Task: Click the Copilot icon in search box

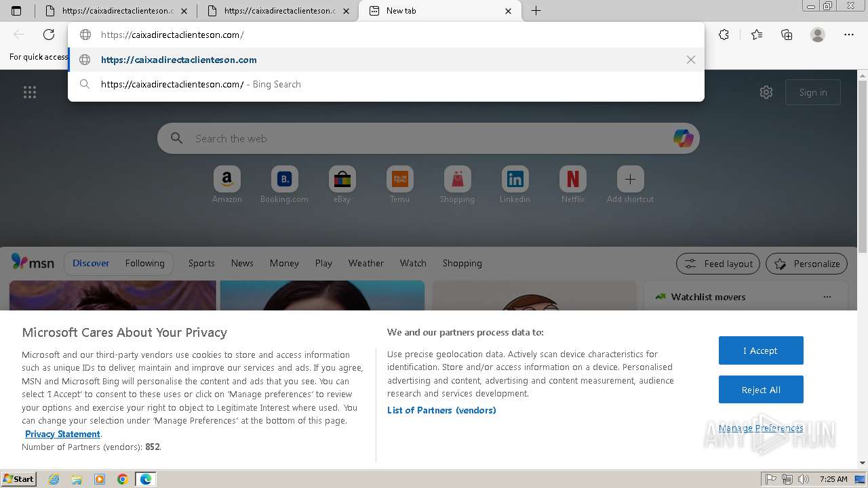Action: [x=683, y=138]
